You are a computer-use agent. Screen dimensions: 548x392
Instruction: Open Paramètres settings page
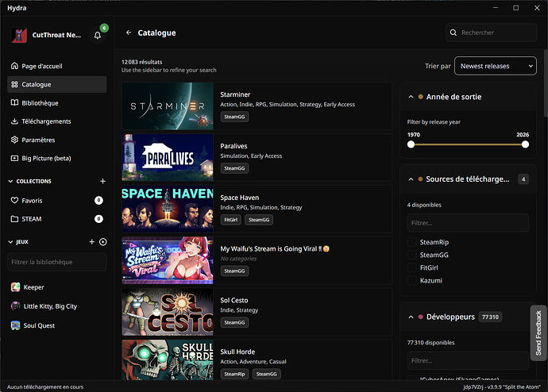57,140
